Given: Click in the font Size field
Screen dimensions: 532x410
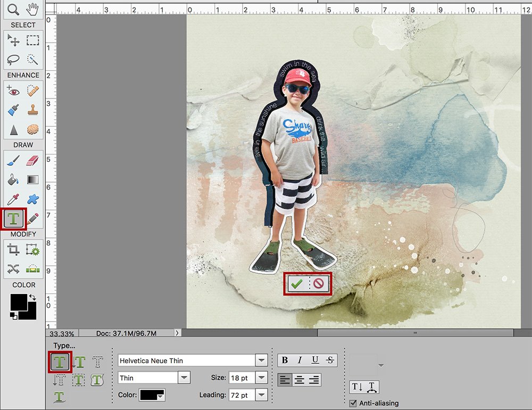Looking at the screenshot, I should coord(242,378).
